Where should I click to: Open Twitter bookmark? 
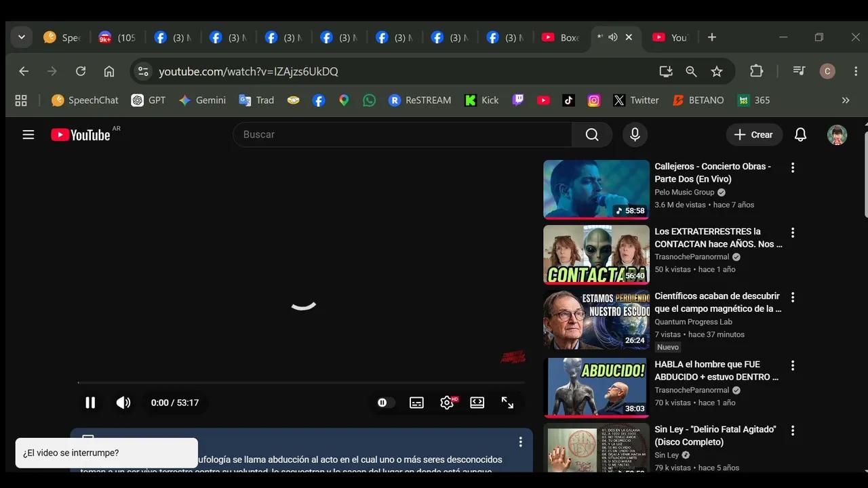[636, 100]
